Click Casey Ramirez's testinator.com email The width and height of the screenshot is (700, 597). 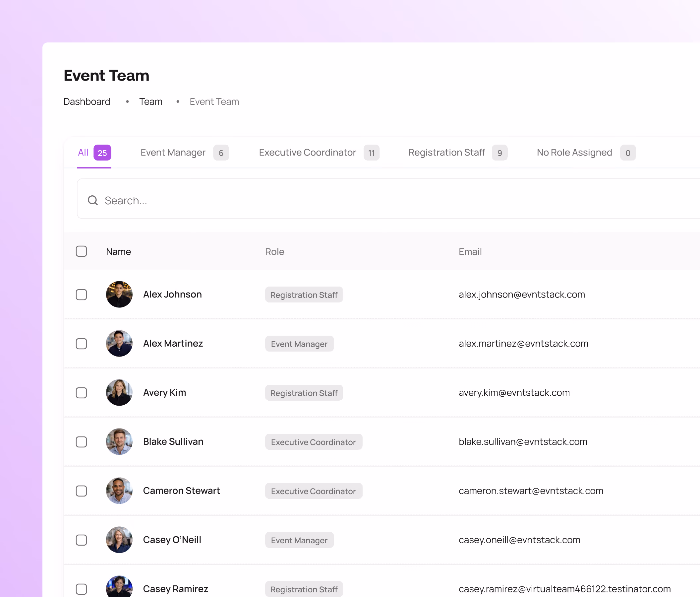click(564, 589)
